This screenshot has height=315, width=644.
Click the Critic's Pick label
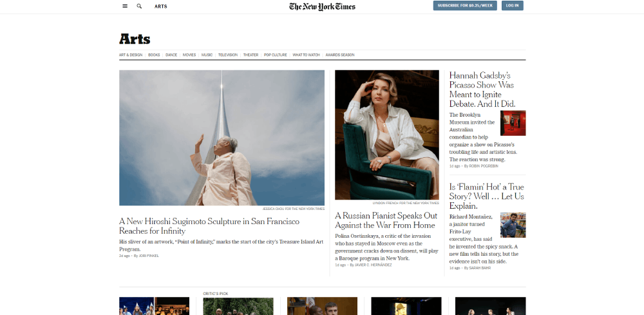tap(215, 294)
